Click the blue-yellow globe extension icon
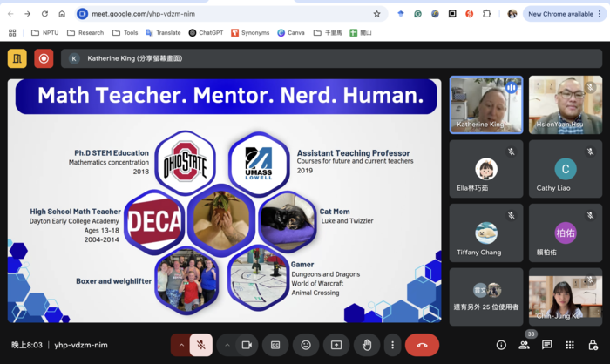Viewport: 610px width, 364px height. (x=435, y=14)
